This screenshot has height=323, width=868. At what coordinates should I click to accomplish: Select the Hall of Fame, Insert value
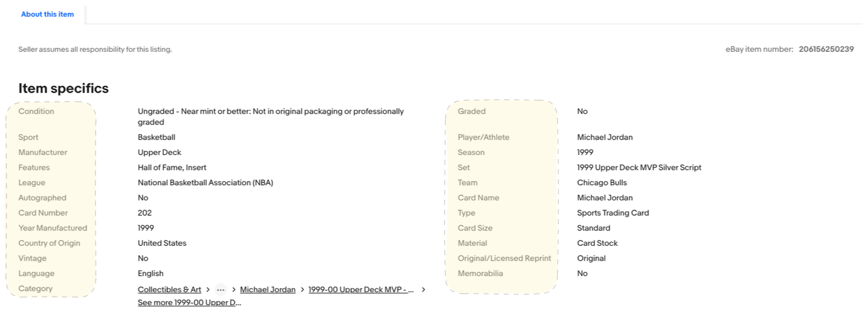(x=172, y=167)
